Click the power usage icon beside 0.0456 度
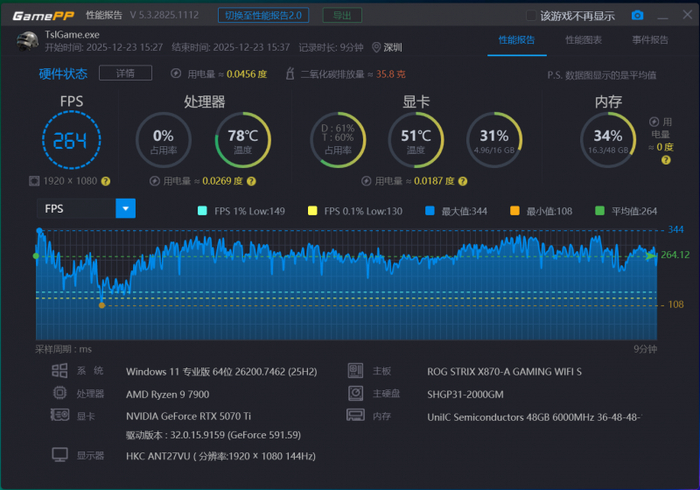The width and height of the screenshot is (700, 490). tap(176, 74)
